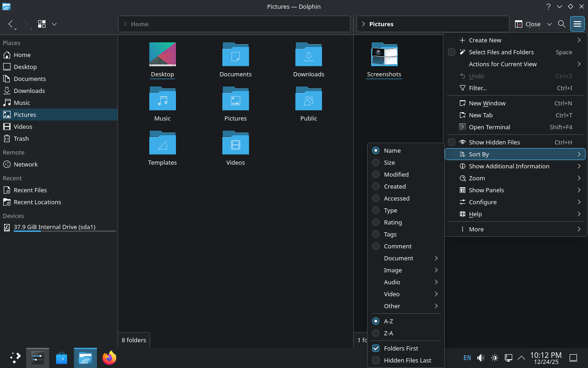Open the dropdown arrow beside Close button
Screen dimensions: 588x368
coord(549,24)
